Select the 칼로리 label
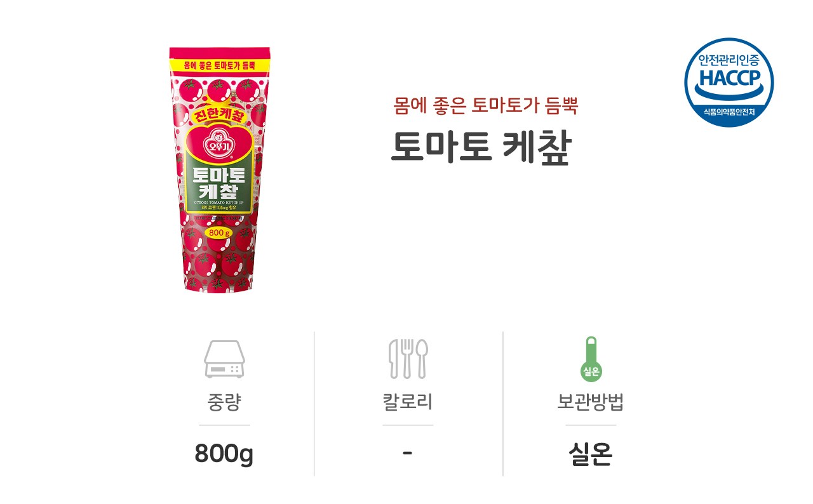 [x=408, y=402]
